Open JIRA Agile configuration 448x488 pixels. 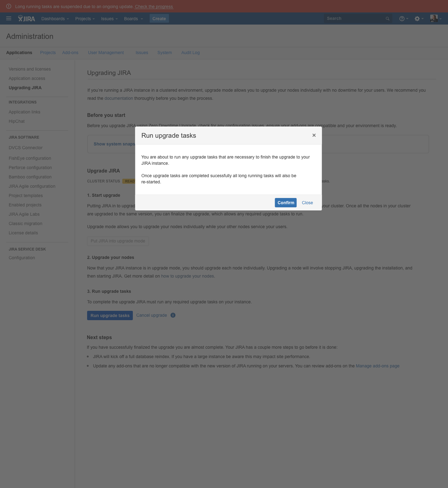point(32,186)
